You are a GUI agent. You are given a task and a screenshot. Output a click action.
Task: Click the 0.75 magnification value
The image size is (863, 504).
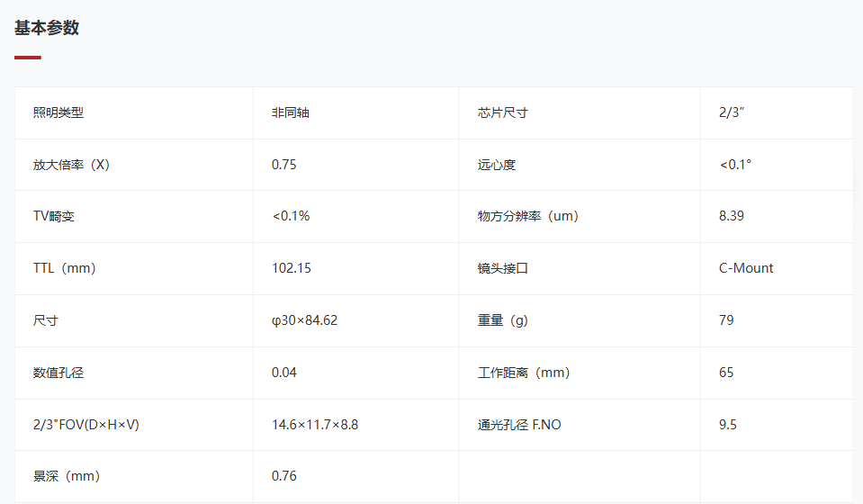point(284,165)
